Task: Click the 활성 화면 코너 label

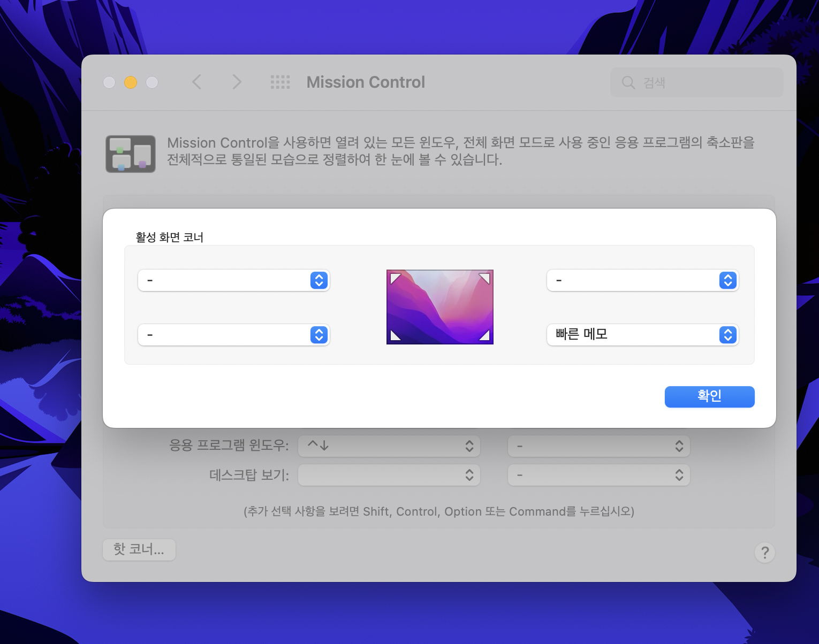Action: coord(170,237)
